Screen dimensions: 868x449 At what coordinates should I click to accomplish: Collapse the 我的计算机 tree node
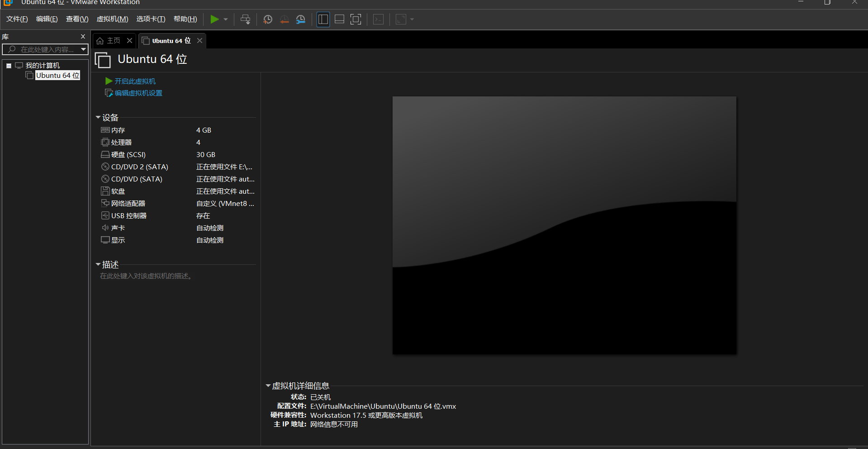(x=9, y=66)
